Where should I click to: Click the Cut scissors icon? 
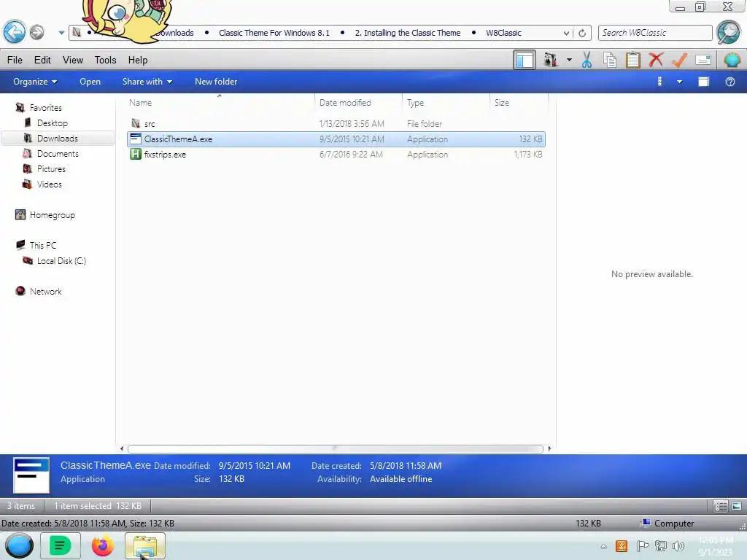(x=587, y=60)
